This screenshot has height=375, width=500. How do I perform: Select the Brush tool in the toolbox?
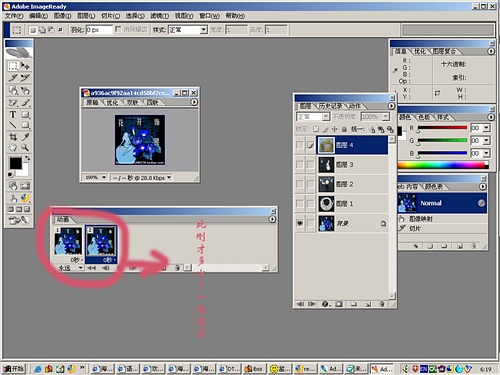(x=25, y=103)
